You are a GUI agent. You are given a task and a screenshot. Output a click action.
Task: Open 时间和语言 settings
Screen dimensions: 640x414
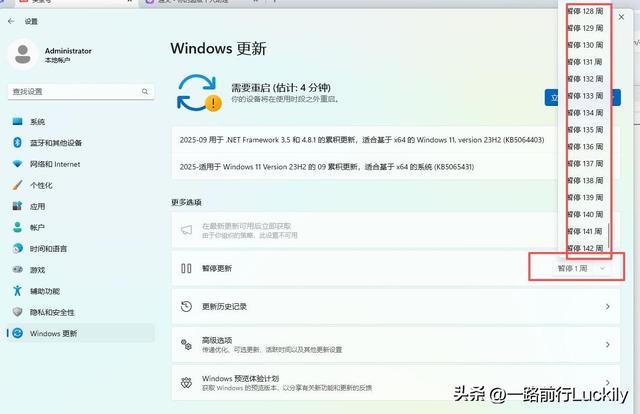coord(81,249)
